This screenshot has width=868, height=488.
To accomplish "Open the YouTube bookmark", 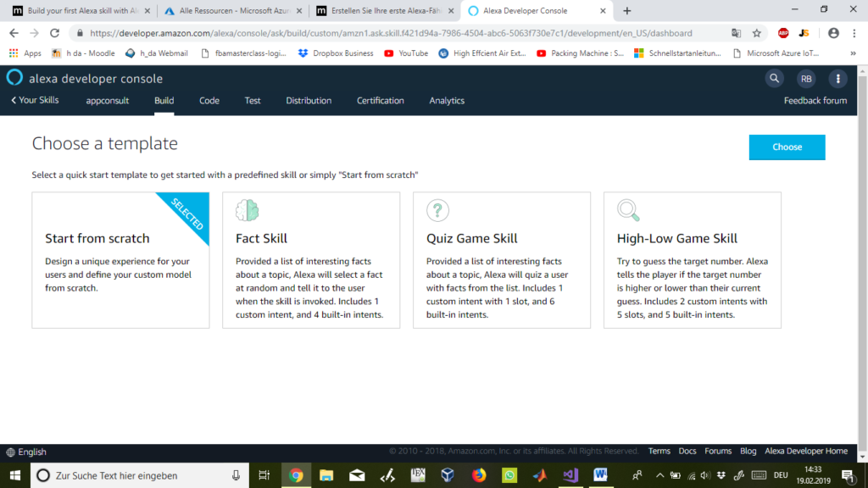I will click(406, 53).
